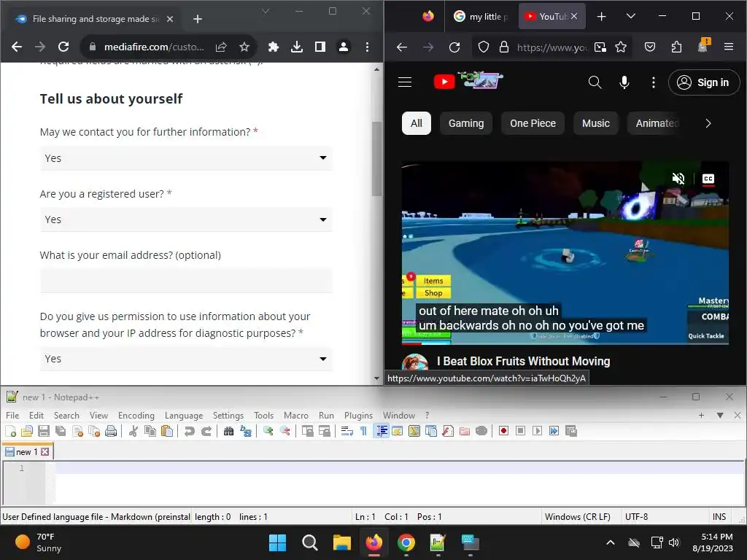747x560 pixels.
Task: Click the Zoom Out icon in Notepad++
Action: click(x=285, y=432)
